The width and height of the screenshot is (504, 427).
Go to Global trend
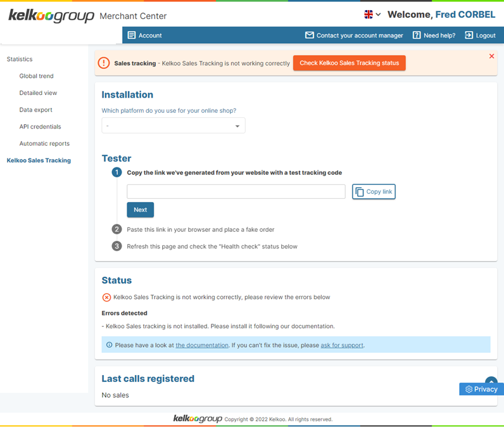point(36,76)
